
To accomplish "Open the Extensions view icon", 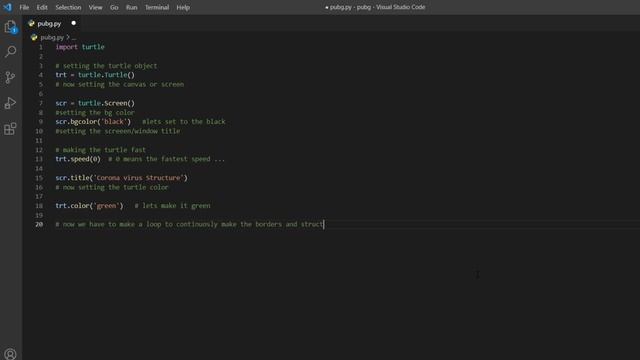I will [x=10, y=129].
